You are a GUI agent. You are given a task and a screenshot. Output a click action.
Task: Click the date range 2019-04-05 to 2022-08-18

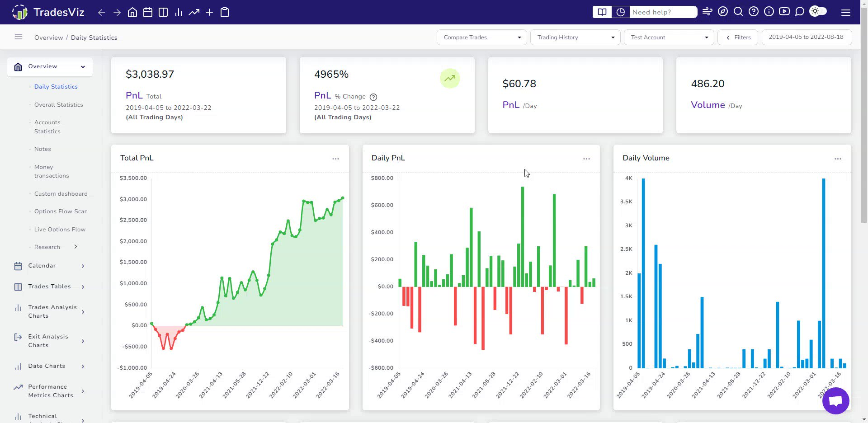click(807, 38)
